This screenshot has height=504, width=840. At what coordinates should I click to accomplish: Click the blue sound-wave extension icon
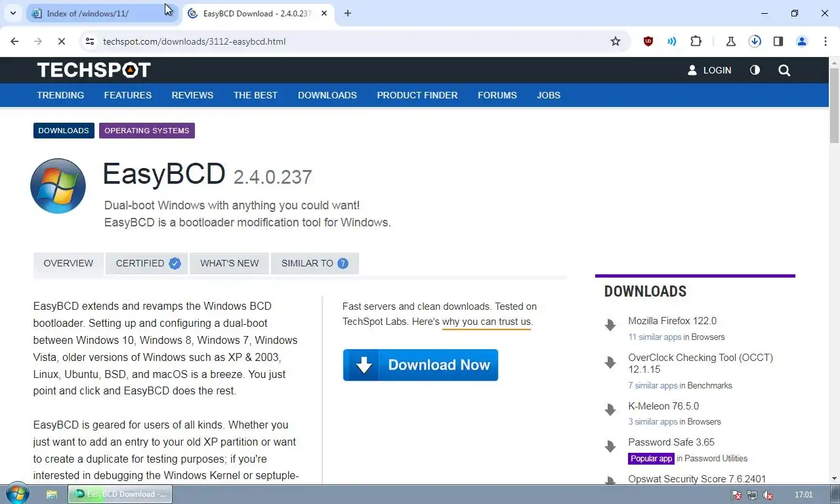(x=672, y=41)
